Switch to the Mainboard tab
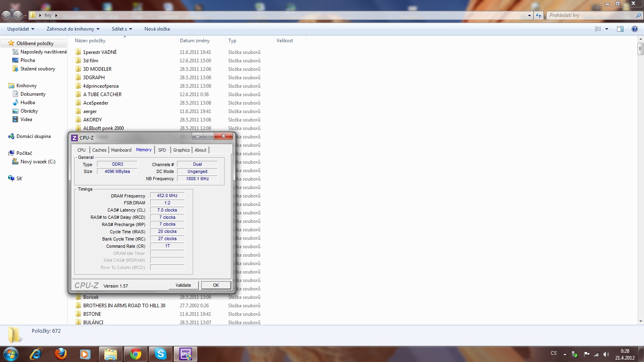644x362 pixels. click(x=121, y=150)
